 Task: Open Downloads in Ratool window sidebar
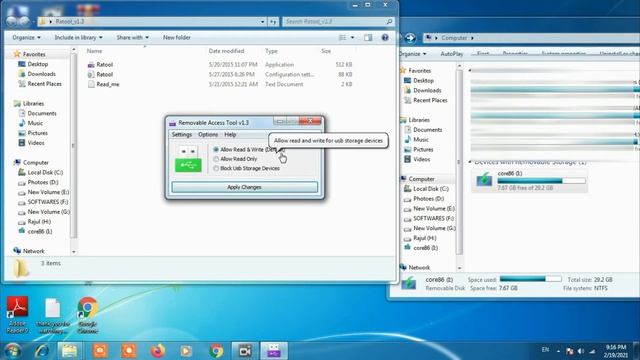(x=37, y=74)
